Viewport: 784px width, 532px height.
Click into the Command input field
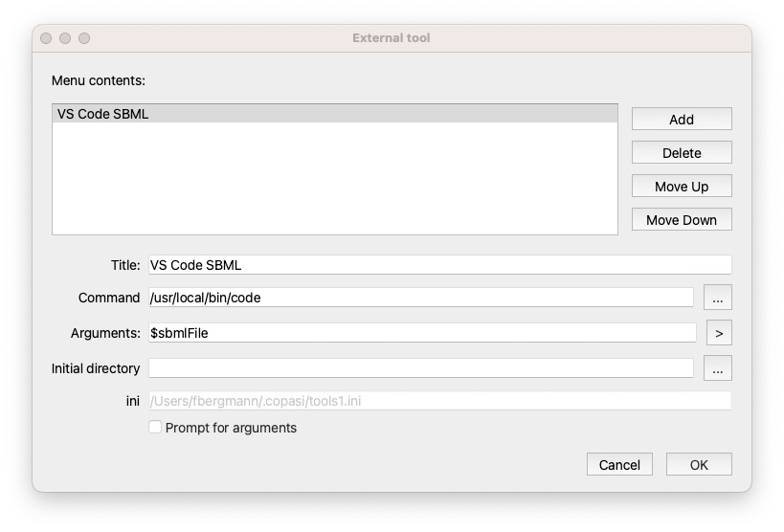click(x=421, y=298)
